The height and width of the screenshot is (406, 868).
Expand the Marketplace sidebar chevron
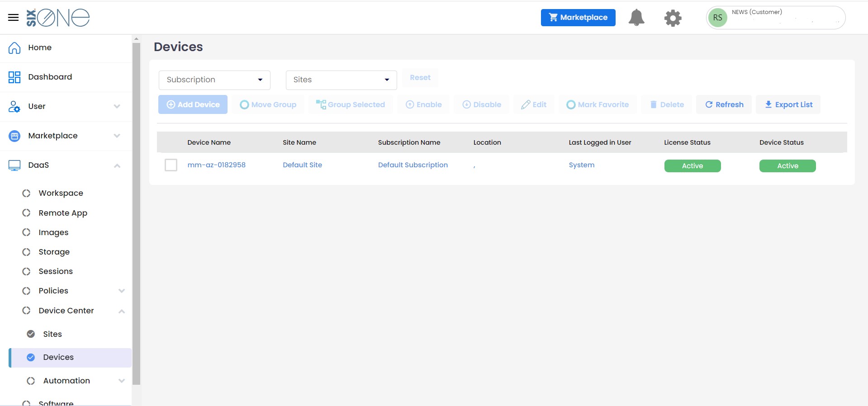[x=117, y=136]
